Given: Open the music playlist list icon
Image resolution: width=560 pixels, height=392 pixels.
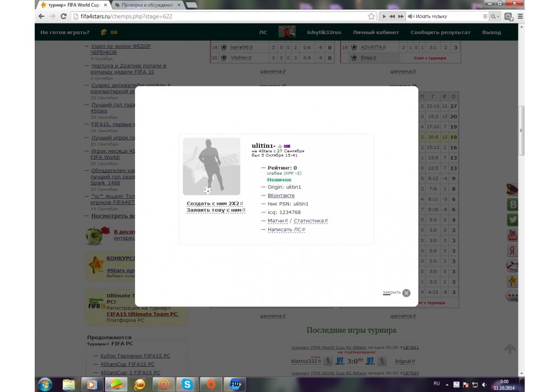Looking at the screenshot, I should tap(485, 16).
